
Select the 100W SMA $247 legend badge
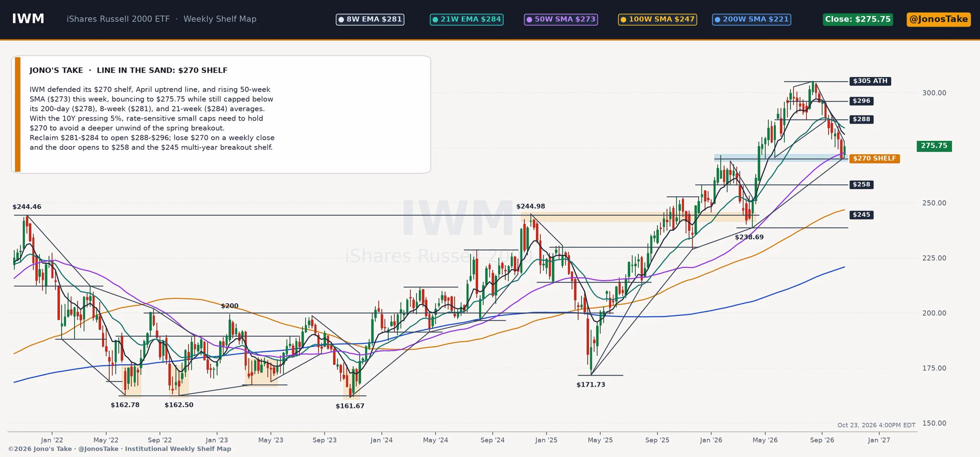(x=657, y=20)
